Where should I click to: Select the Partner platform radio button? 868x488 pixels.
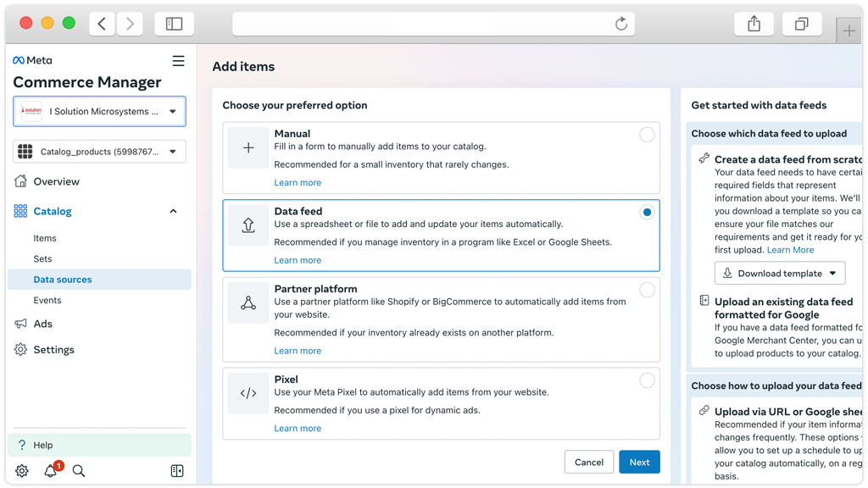(x=647, y=290)
